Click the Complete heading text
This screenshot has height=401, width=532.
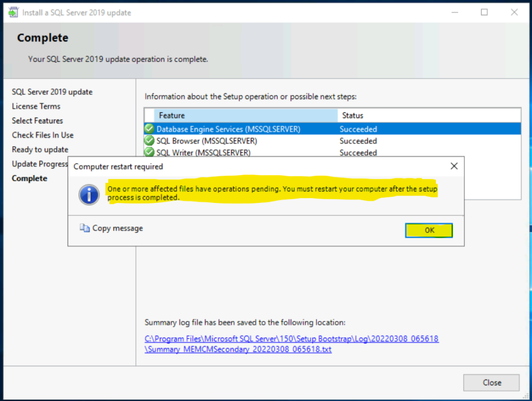tap(43, 37)
